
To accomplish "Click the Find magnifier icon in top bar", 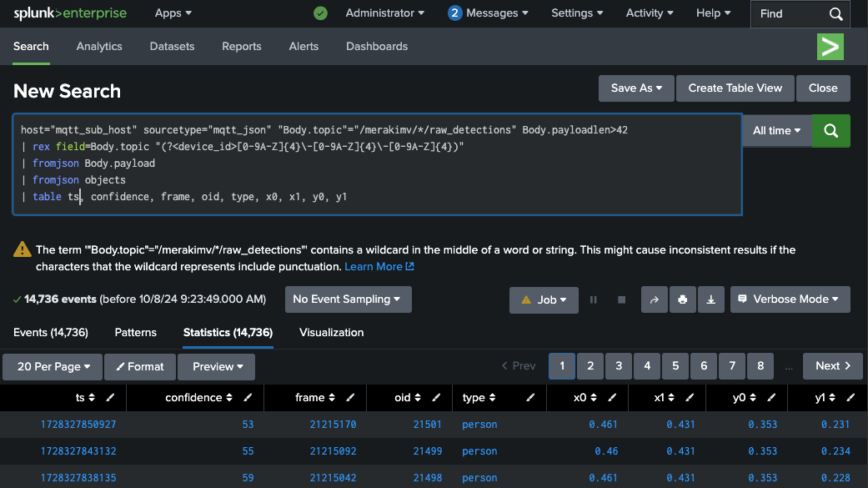I will tap(835, 14).
